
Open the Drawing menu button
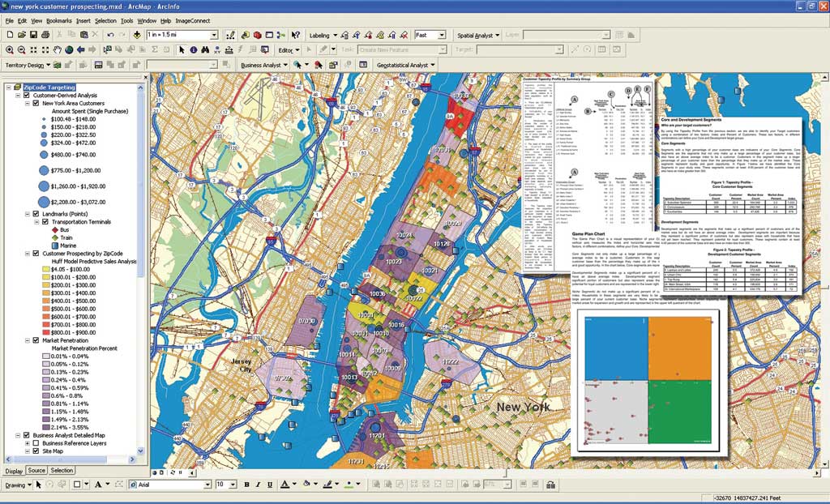pyautogui.click(x=18, y=485)
